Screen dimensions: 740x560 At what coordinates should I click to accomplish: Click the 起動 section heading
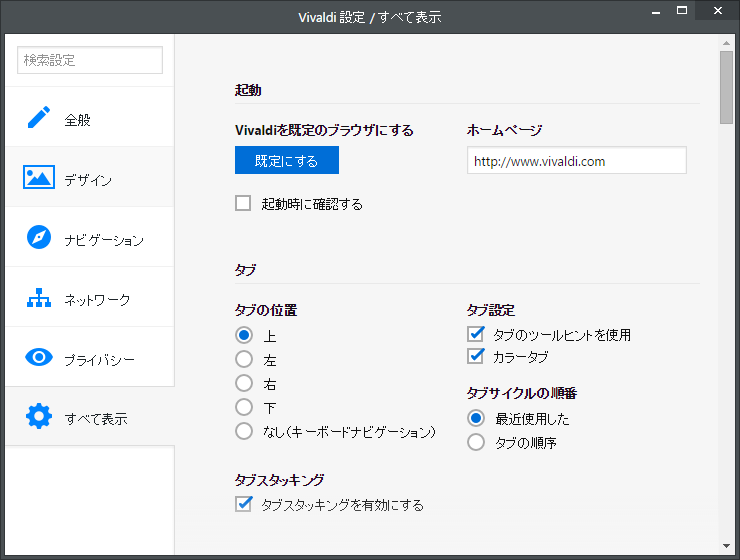[248, 90]
